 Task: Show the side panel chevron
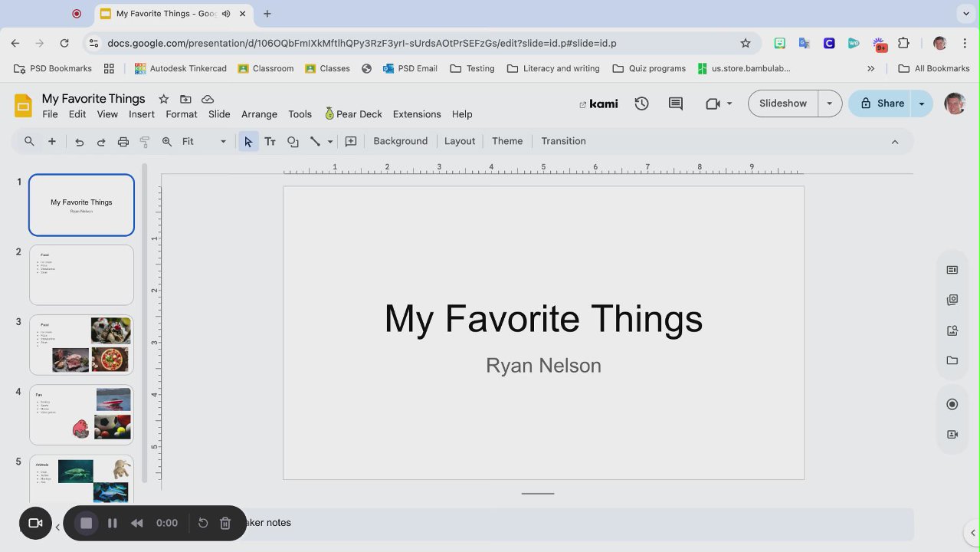click(x=972, y=533)
